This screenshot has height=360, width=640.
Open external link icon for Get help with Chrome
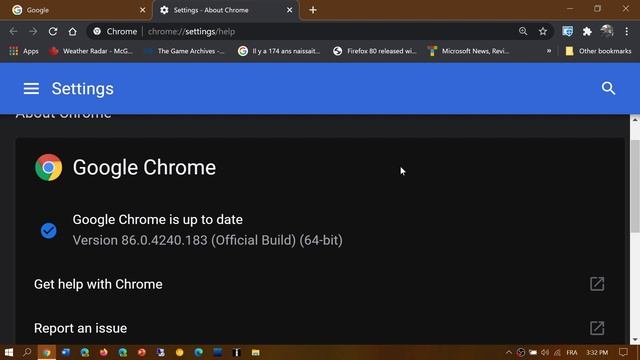click(597, 284)
